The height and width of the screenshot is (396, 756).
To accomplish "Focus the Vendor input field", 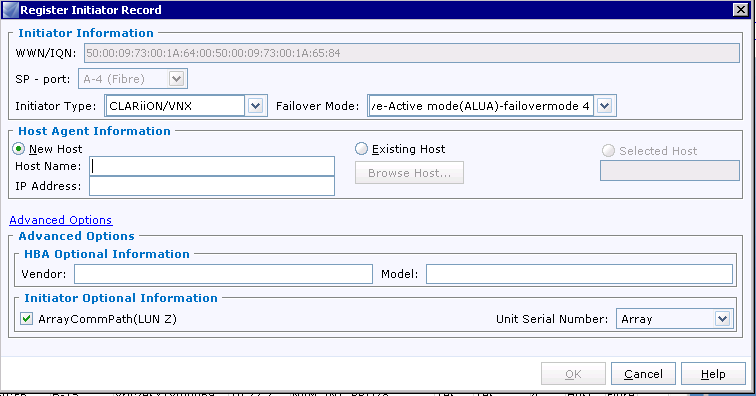I will pos(223,274).
